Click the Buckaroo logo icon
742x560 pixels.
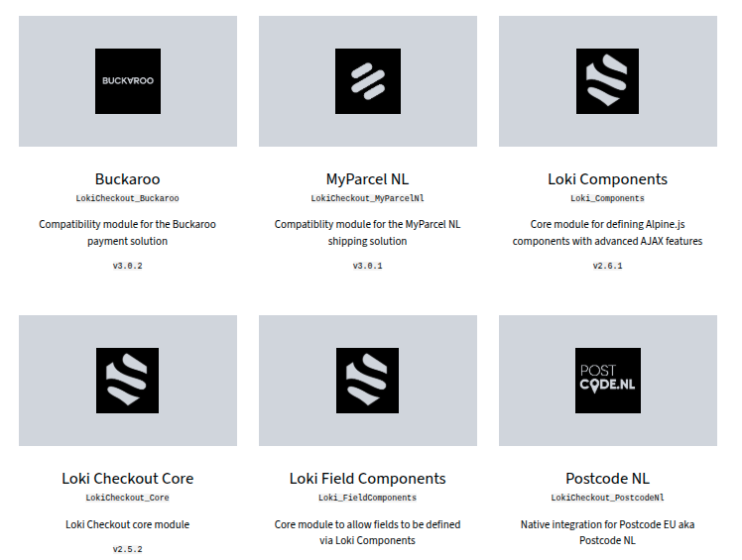click(x=128, y=81)
